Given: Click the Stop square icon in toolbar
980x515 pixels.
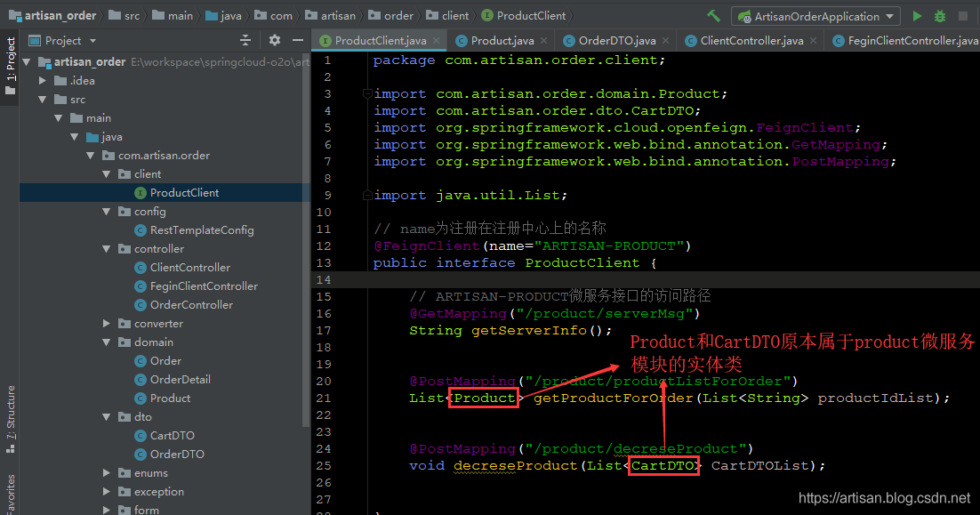Looking at the screenshot, I should pos(964,16).
